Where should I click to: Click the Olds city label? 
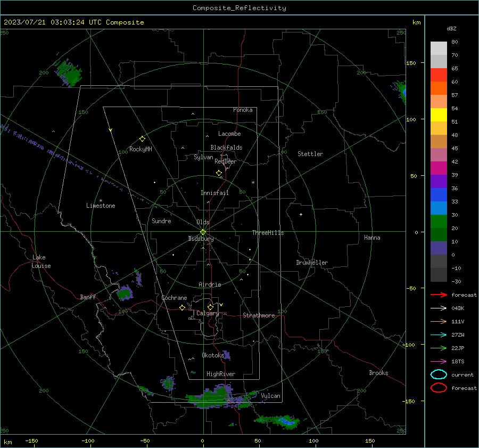pyautogui.click(x=203, y=222)
